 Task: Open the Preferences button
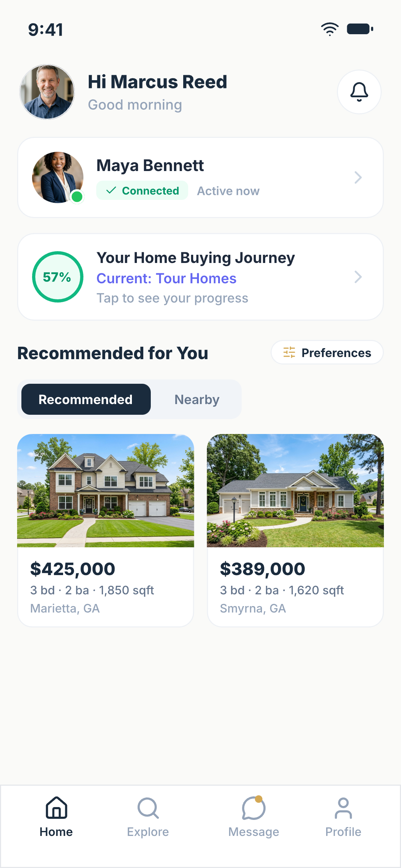pyautogui.click(x=327, y=352)
